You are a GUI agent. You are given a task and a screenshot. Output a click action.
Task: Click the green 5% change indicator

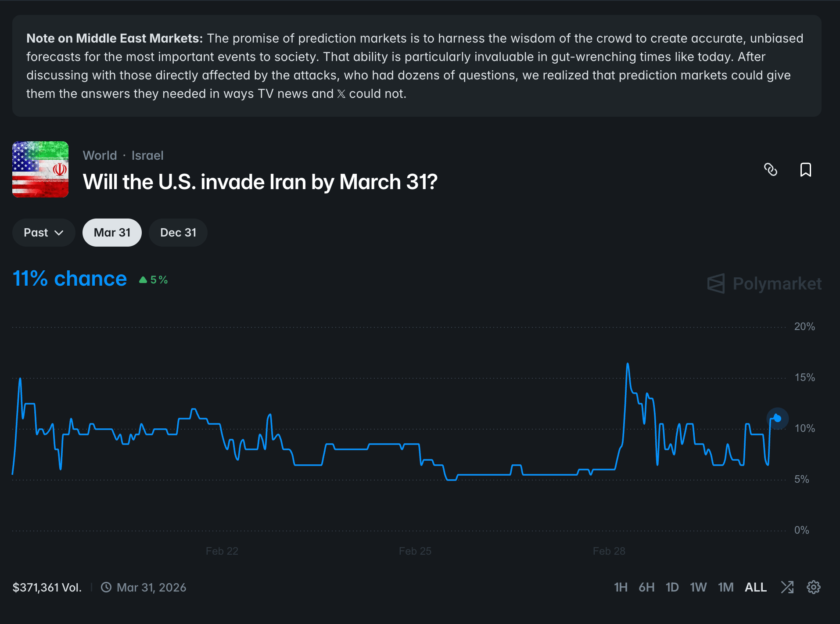click(x=153, y=280)
